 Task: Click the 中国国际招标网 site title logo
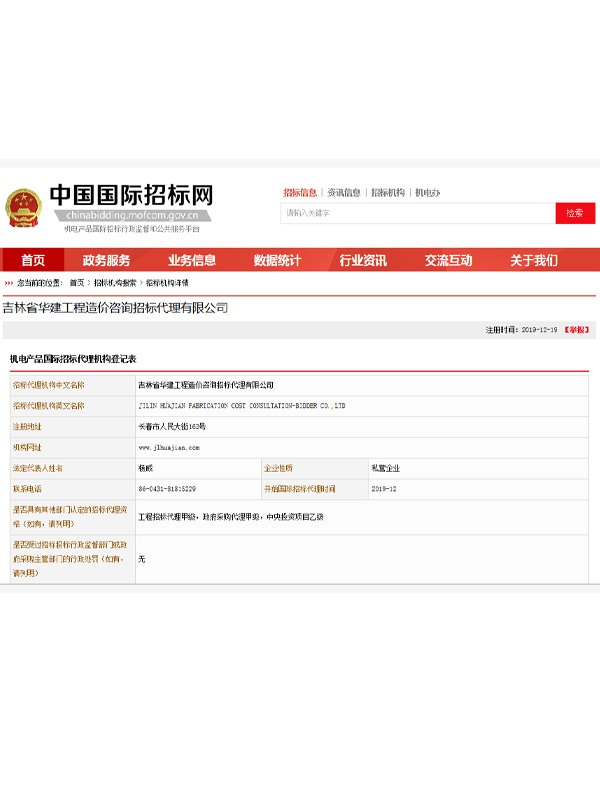tap(131, 195)
